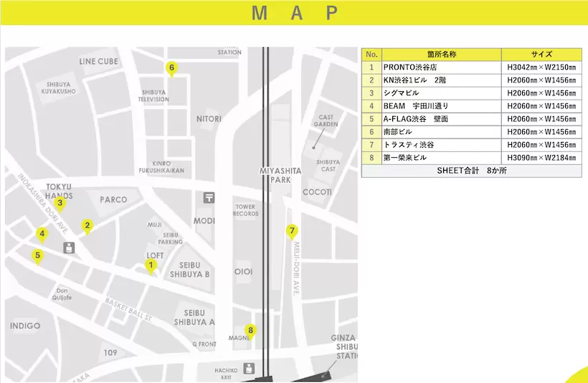The image size is (588, 383).
Task: Select map pin 2 beside PARCO
Action: point(87,226)
